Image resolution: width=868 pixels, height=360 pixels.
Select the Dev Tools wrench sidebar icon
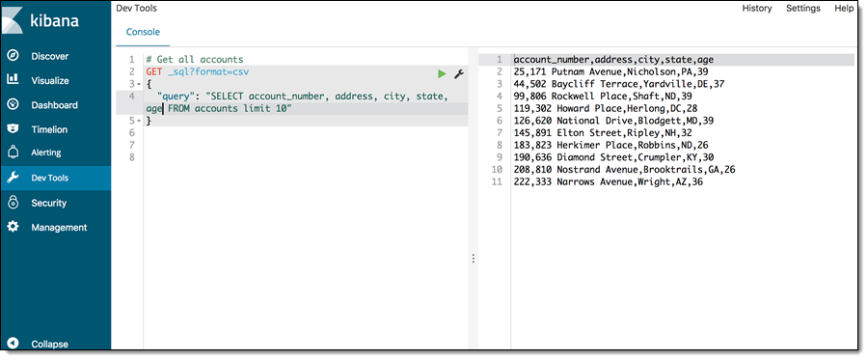13,178
